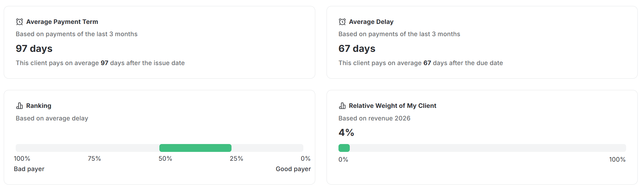Viewport: 644px width, 189px height.
Task: Click the Ranking card title
Action: tap(39, 106)
